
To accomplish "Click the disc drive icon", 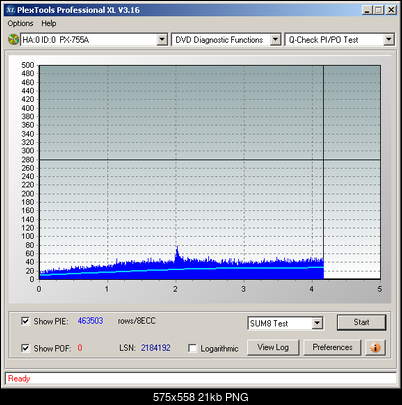I will tap(13, 40).
